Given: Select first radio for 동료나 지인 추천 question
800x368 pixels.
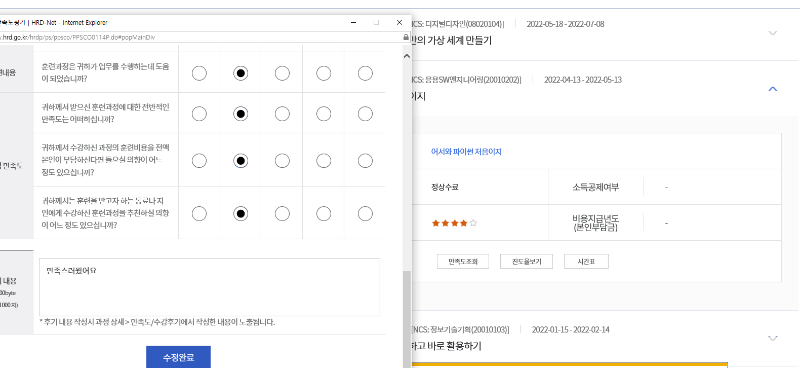Looking at the screenshot, I should (199, 213).
